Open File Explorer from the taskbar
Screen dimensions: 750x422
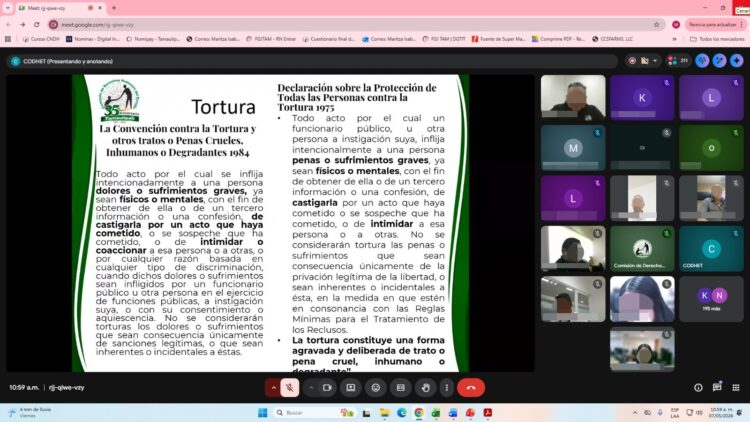point(385,412)
